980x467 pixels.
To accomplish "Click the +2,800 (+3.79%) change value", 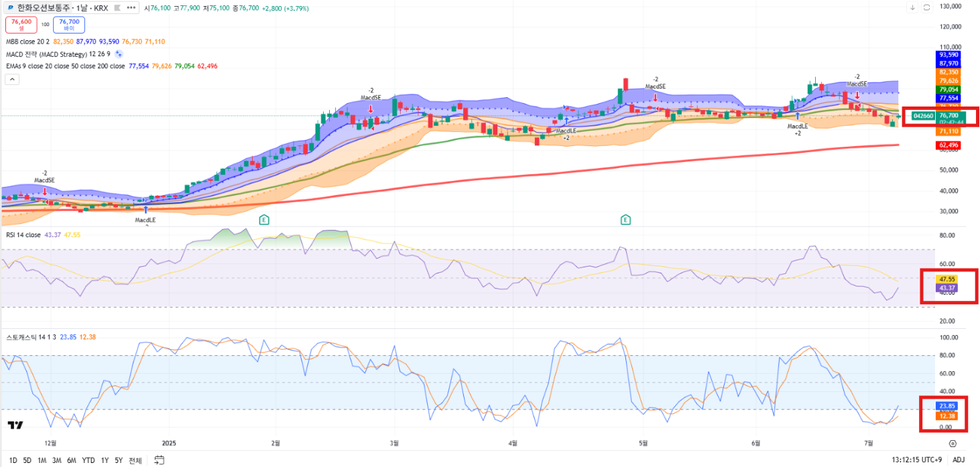I will (286, 7).
